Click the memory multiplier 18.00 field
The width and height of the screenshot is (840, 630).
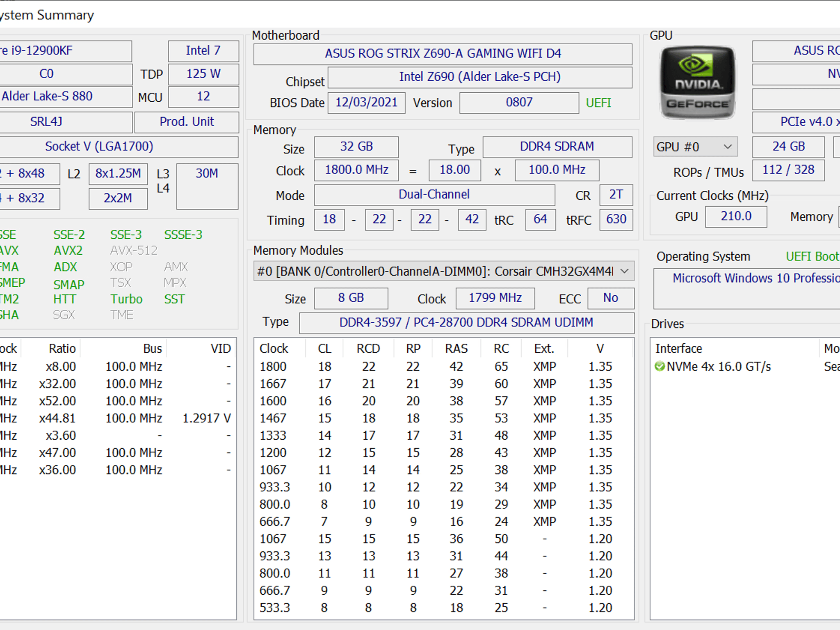(454, 170)
